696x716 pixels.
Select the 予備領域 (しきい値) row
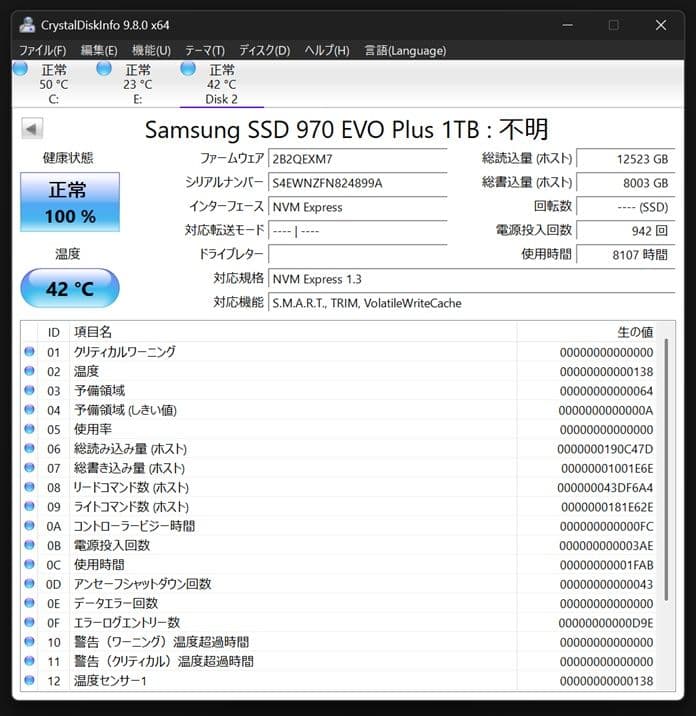339,410
